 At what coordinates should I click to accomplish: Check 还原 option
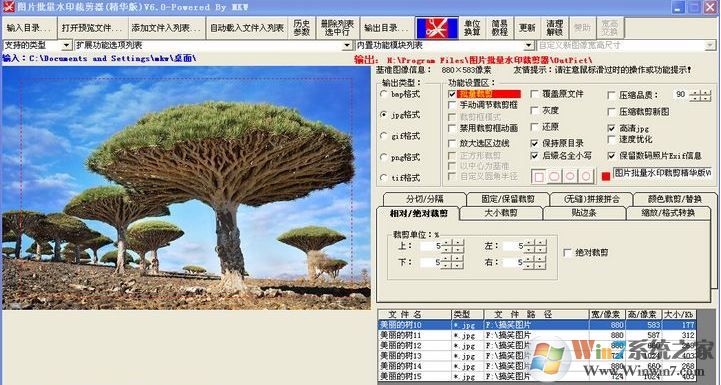point(535,126)
